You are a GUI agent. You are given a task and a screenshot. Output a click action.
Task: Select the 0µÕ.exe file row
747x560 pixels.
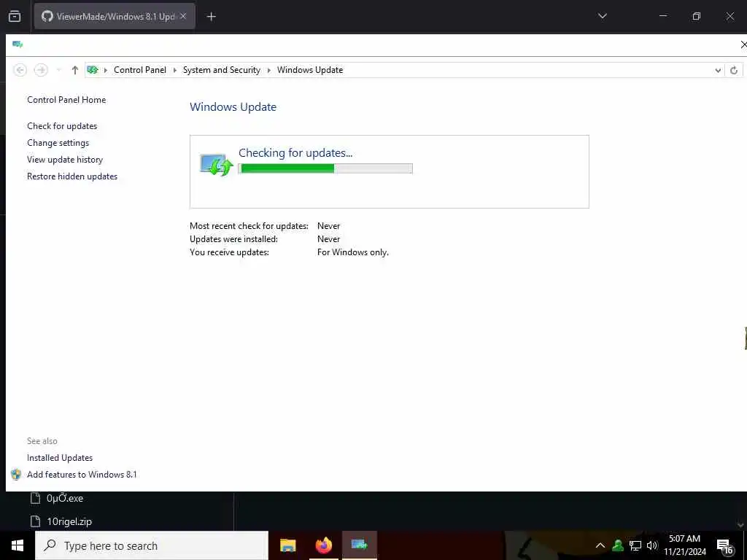(x=56, y=498)
